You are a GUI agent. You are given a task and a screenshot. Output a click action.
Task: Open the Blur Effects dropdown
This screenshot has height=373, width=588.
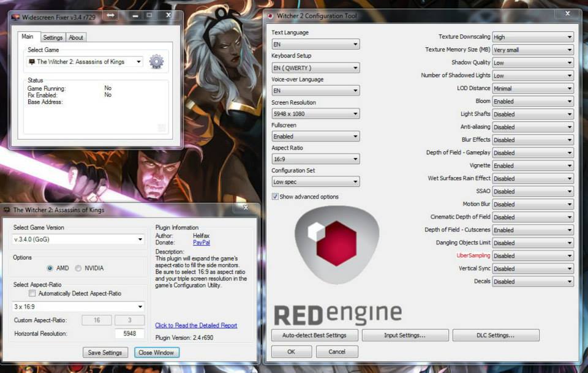pos(533,140)
